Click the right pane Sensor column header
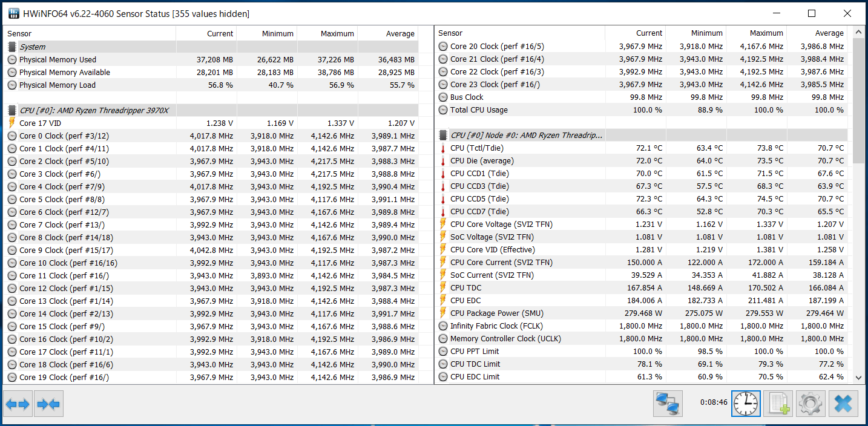Viewport: 868px width, 426px height. (x=520, y=33)
